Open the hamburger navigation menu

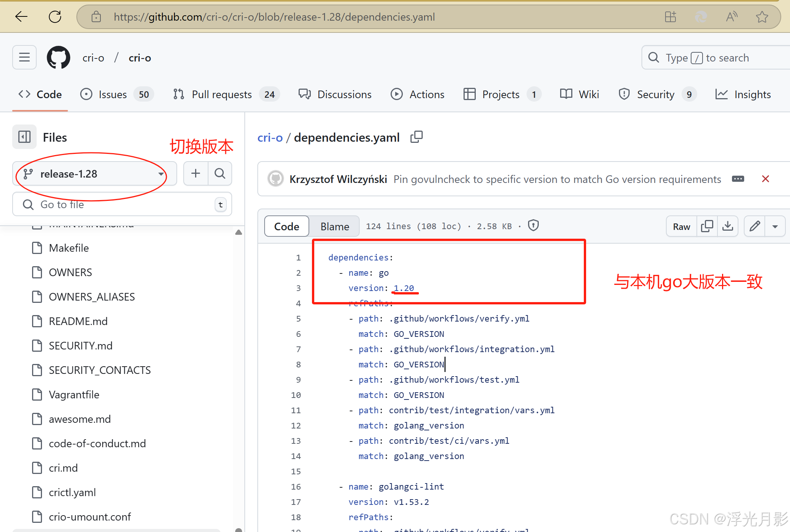point(24,58)
